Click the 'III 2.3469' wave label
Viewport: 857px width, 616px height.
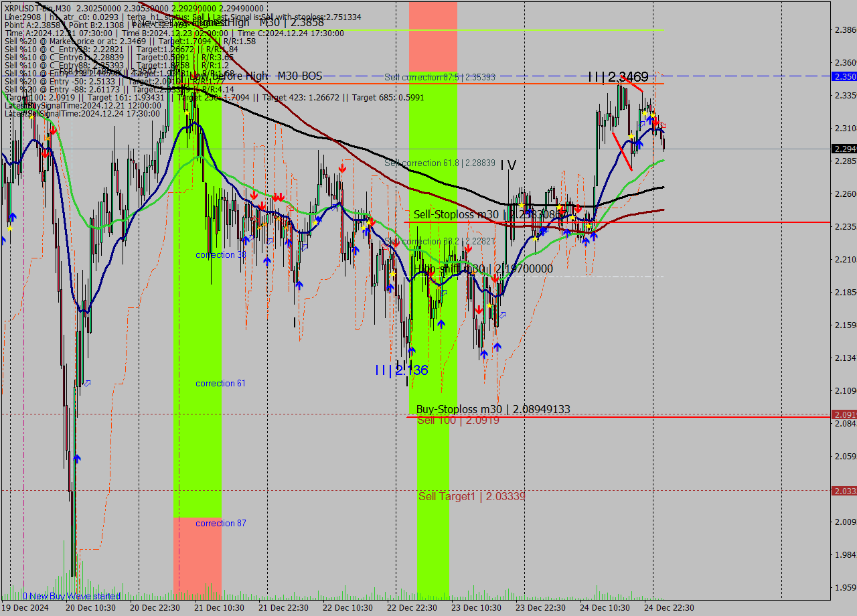point(618,78)
